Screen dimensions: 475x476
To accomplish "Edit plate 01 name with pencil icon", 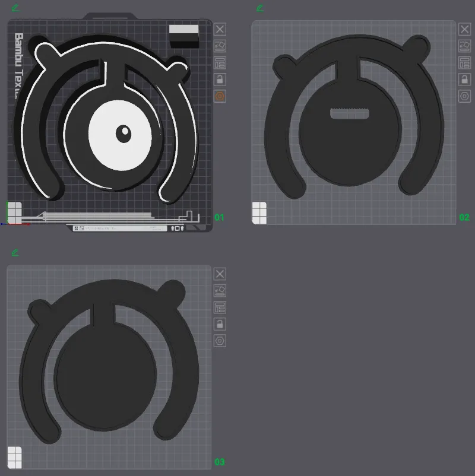I will tap(15, 8).
